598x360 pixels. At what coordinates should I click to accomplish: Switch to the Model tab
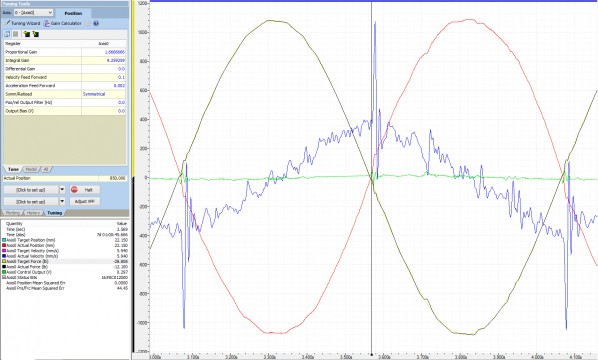[x=31, y=169]
